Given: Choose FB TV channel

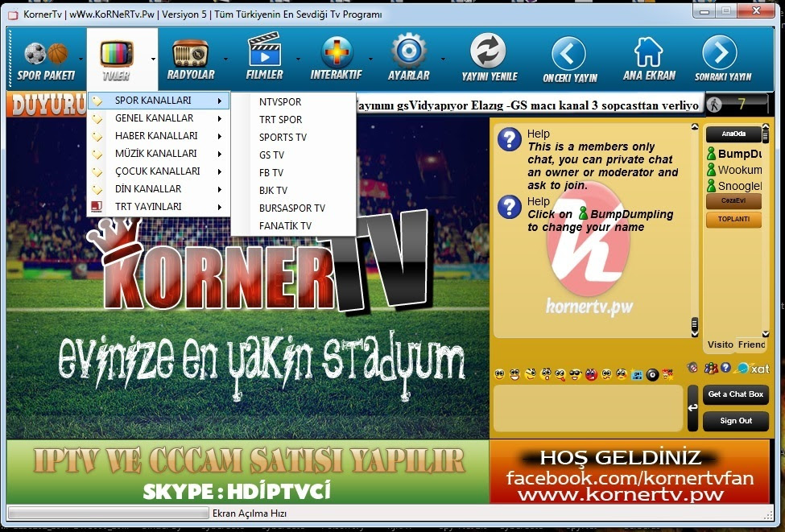Looking at the screenshot, I should click(293, 173).
